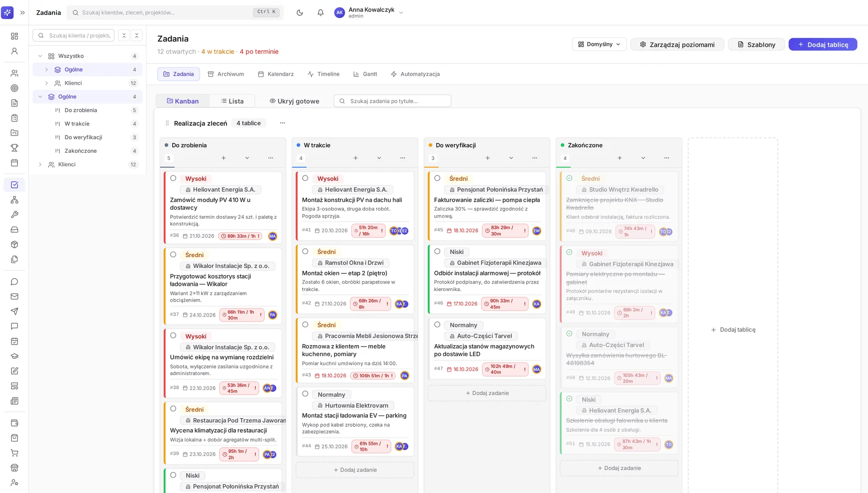Uncheck completed Zamknięcie projektu KNX task
This screenshot has width=868, height=493.
coord(570,178)
